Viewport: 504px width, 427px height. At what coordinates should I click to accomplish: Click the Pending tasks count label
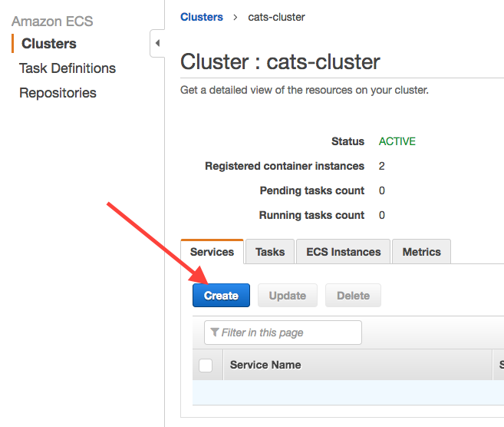[x=311, y=190]
